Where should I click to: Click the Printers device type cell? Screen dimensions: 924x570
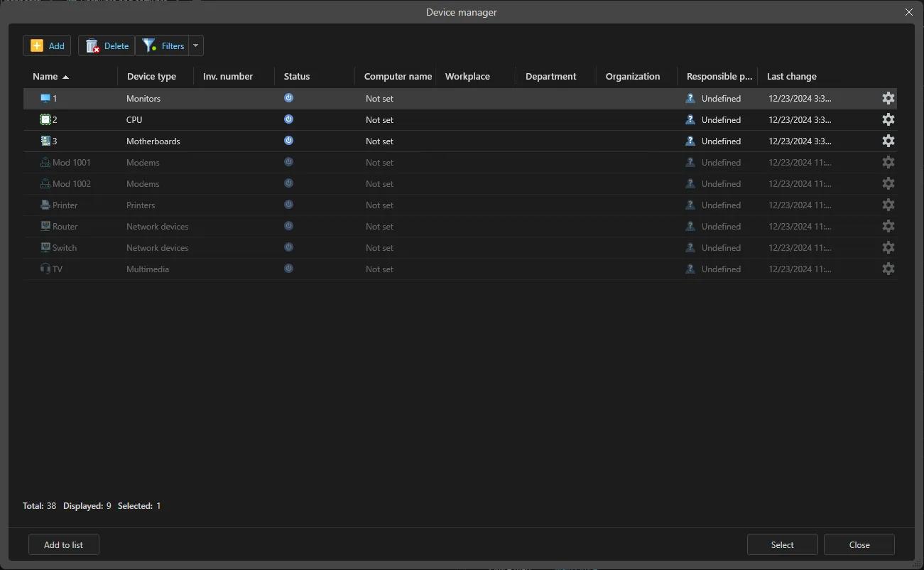click(x=141, y=205)
